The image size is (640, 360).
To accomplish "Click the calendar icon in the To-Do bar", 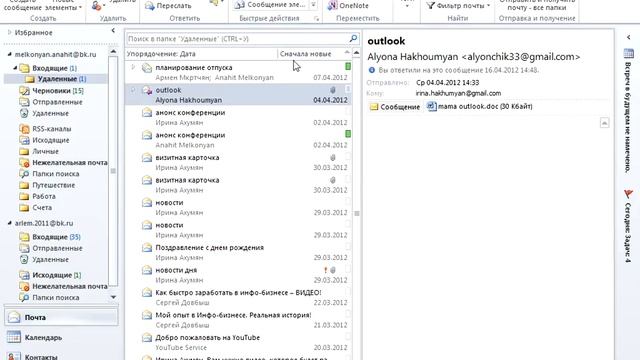I will click(x=629, y=53).
